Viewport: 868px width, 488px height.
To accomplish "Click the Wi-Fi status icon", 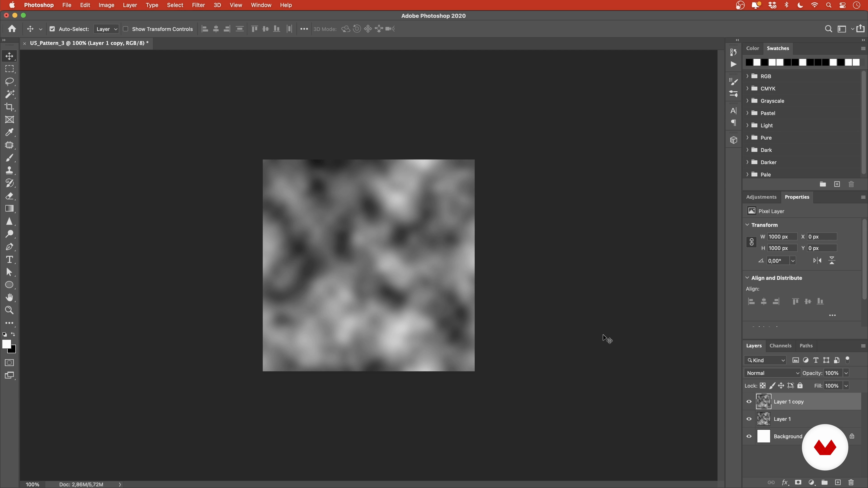I will (814, 5).
